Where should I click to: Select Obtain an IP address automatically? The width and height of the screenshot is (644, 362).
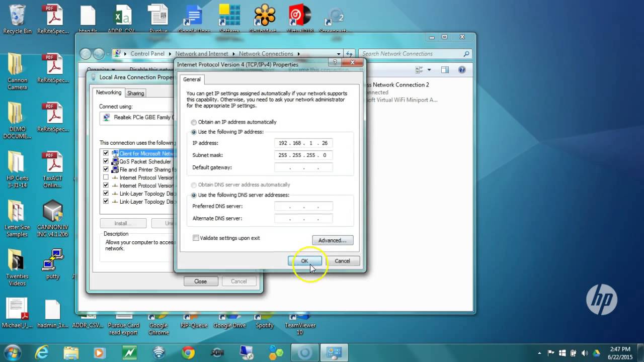coord(194,122)
